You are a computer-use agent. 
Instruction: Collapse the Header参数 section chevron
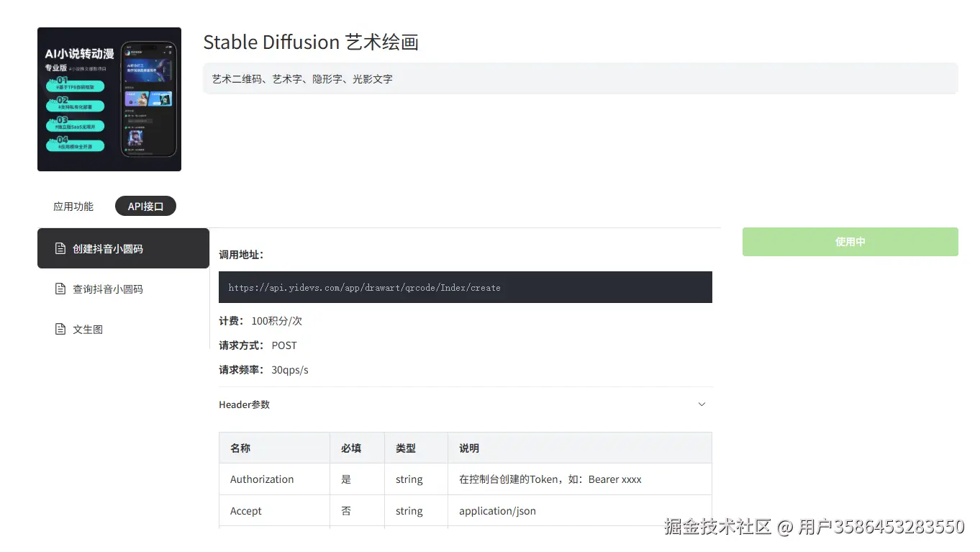click(x=702, y=404)
